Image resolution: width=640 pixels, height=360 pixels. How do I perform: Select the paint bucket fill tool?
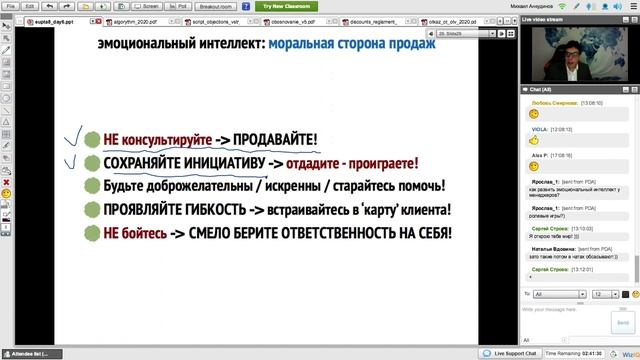click(x=6, y=170)
